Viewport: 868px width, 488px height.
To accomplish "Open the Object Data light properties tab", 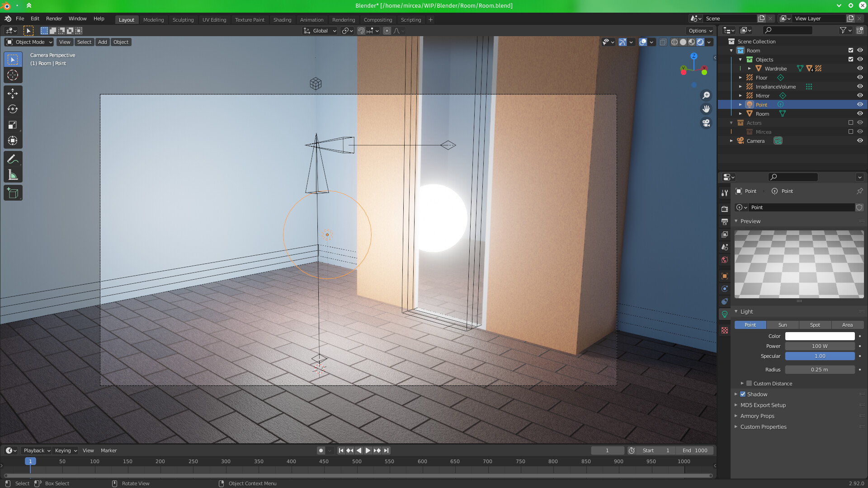I will (x=725, y=314).
